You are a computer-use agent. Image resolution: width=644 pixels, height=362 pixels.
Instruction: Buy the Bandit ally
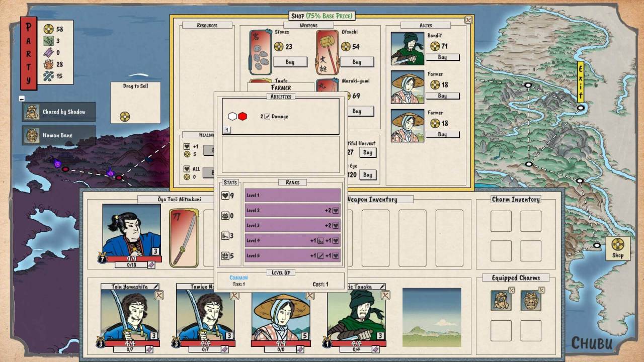[x=442, y=57]
